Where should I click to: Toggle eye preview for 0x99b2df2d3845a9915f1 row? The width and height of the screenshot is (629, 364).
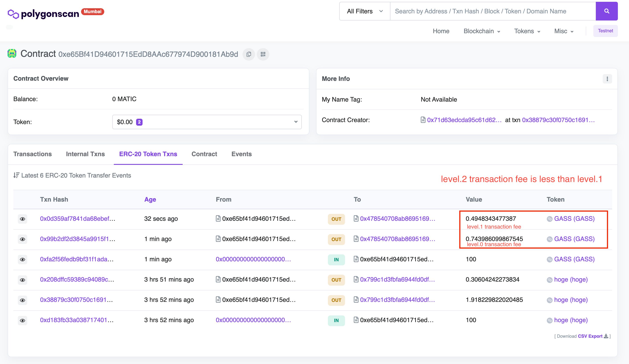[22, 239]
